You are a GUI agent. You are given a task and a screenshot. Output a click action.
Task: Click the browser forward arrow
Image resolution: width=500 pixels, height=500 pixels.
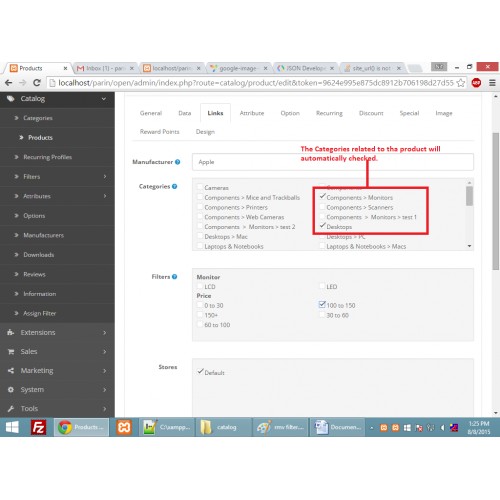[x=22, y=83]
